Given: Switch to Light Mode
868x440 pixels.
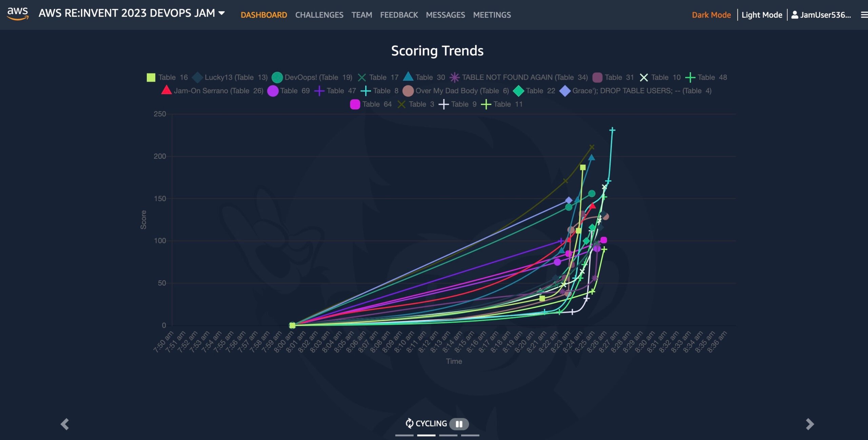Looking at the screenshot, I should (x=762, y=15).
